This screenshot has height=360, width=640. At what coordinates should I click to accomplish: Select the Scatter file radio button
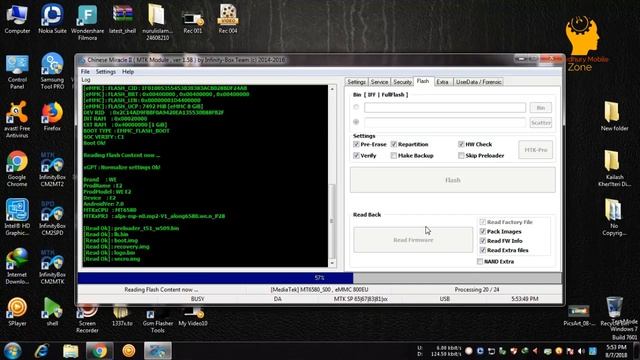pos(356,122)
